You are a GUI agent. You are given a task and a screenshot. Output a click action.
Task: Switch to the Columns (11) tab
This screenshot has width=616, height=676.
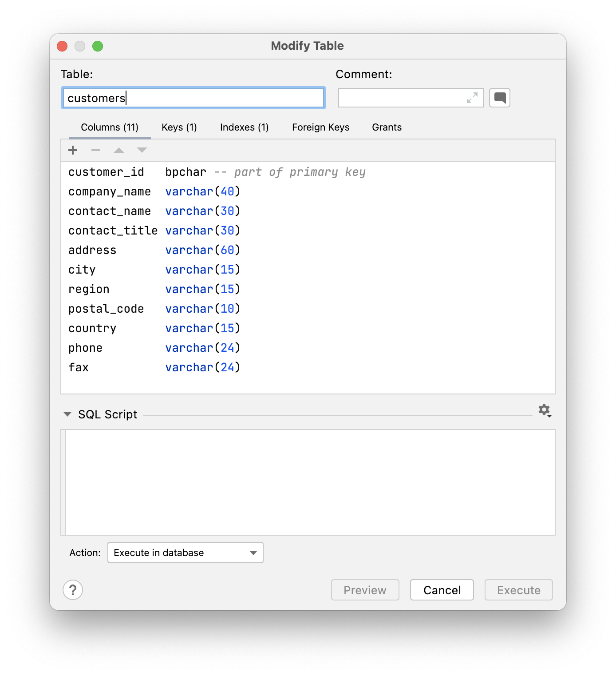110,127
